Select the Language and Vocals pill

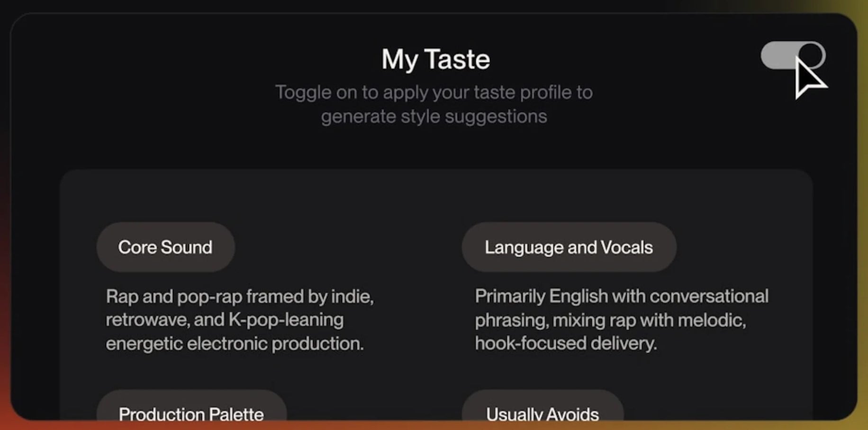569,247
